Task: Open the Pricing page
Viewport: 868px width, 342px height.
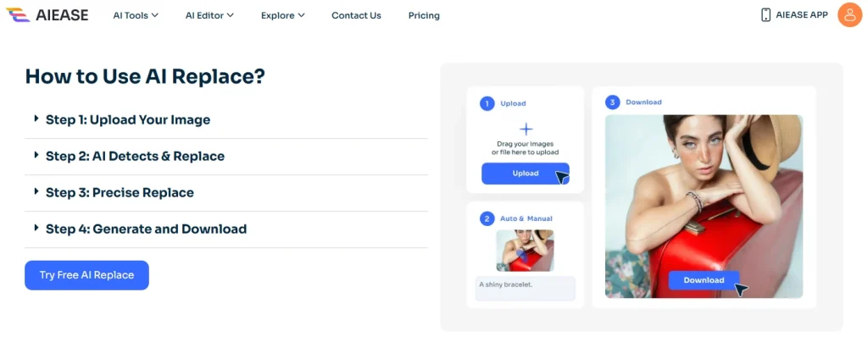Action: tap(424, 15)
